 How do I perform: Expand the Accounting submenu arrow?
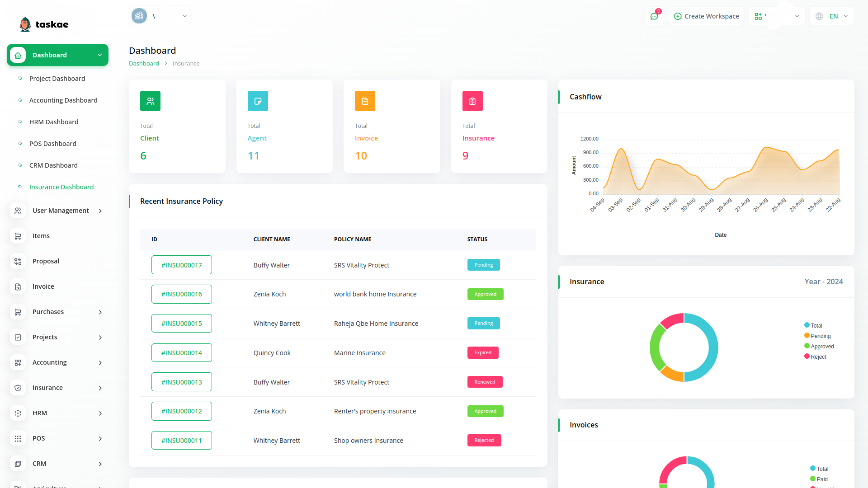100,363
